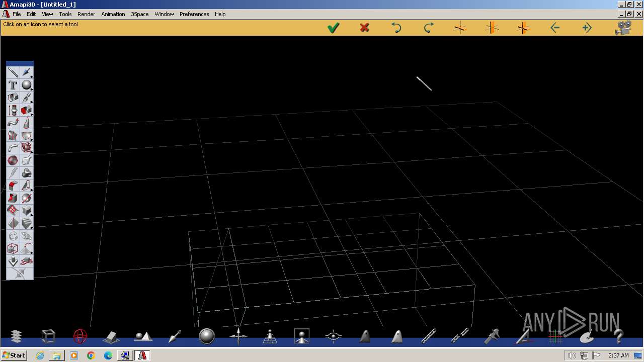This screenshot has width=644, height=362.
Task: Click the second broken chain icon
Action: click(460, 336)
